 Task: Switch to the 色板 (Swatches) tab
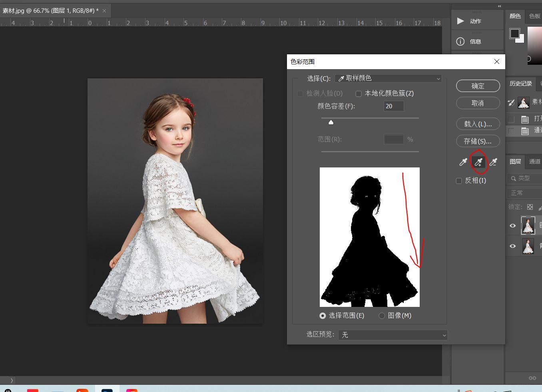click(534, 16)
